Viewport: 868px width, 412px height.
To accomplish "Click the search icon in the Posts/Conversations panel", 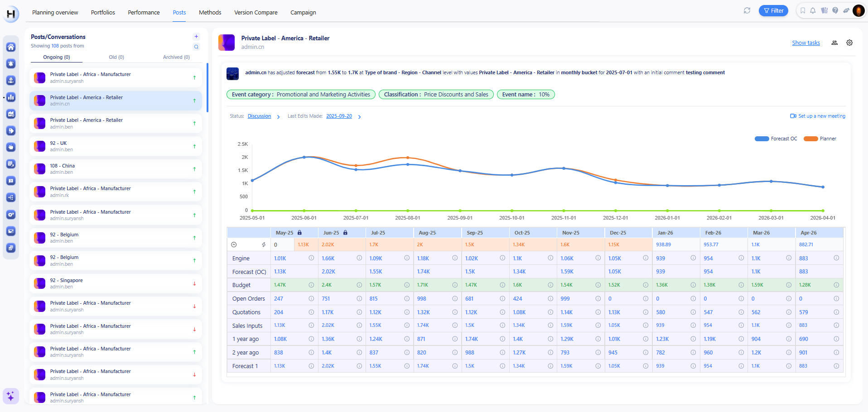I will pyautogui.click(x=196, y=47).
